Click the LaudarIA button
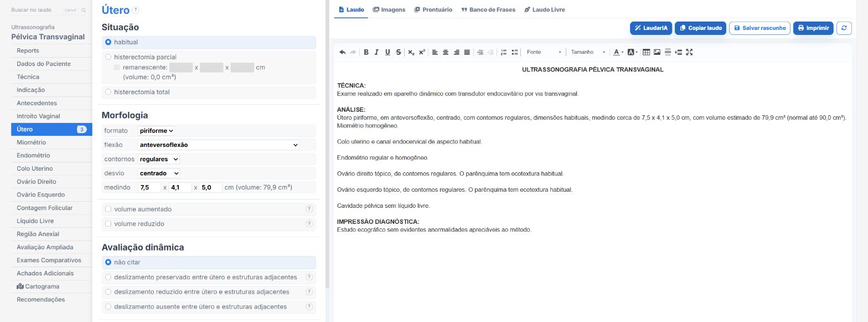The height and width of the screenshot is (322, 868). [x=651, y=28]
